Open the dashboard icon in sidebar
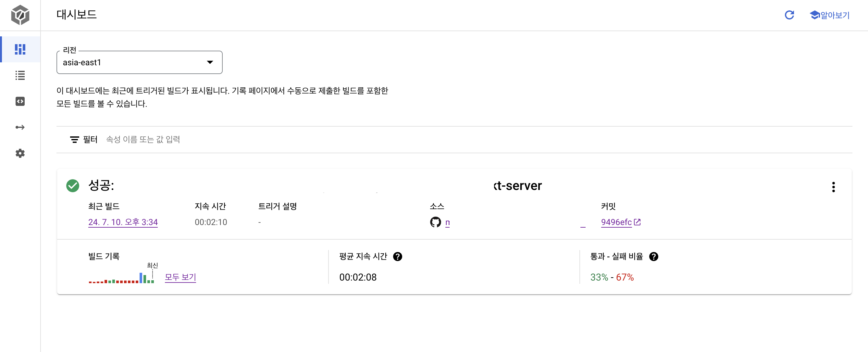Viewport: 868px width, 352px height. click(20, 49)
